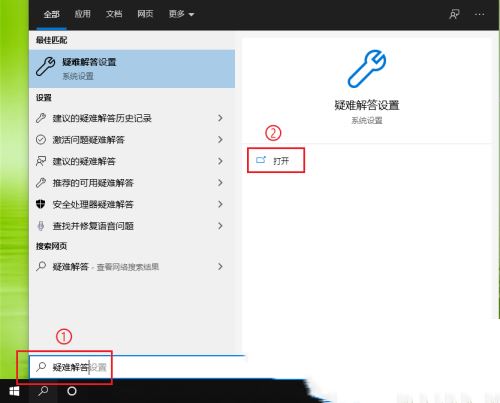Click the feedback person icon at top right

pyautogui.click(x=454, y=14)
